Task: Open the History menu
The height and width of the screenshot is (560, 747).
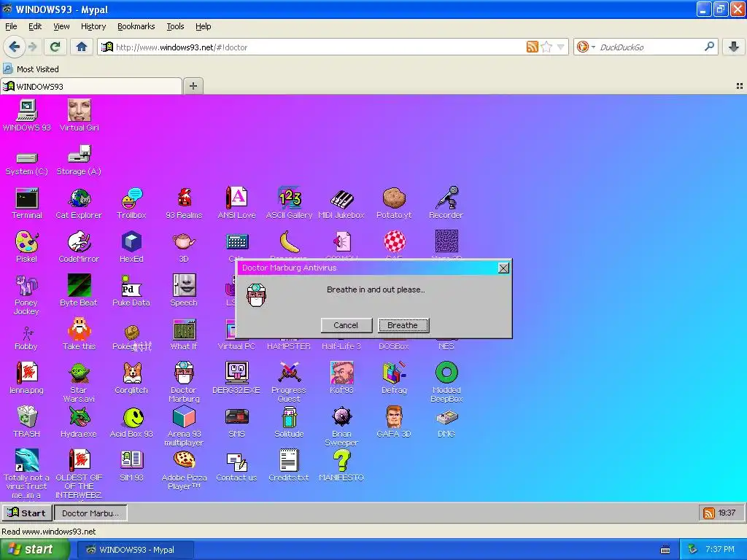Action: (x=93, y=26)
